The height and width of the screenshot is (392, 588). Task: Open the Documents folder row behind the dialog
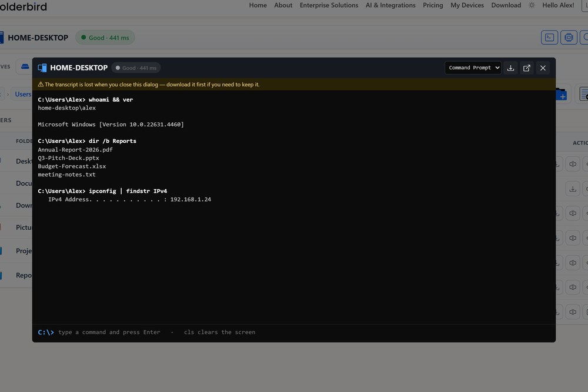pyautogui.click(x=24, y=183)
